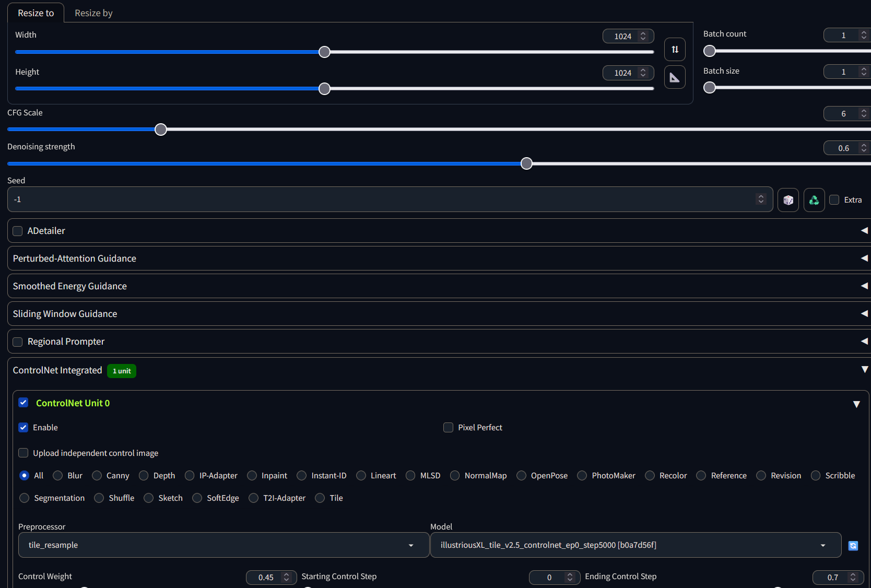The width and height of the screenshot is (871, 588).
Task: Swap width and height values
Action: coord(675,50)
